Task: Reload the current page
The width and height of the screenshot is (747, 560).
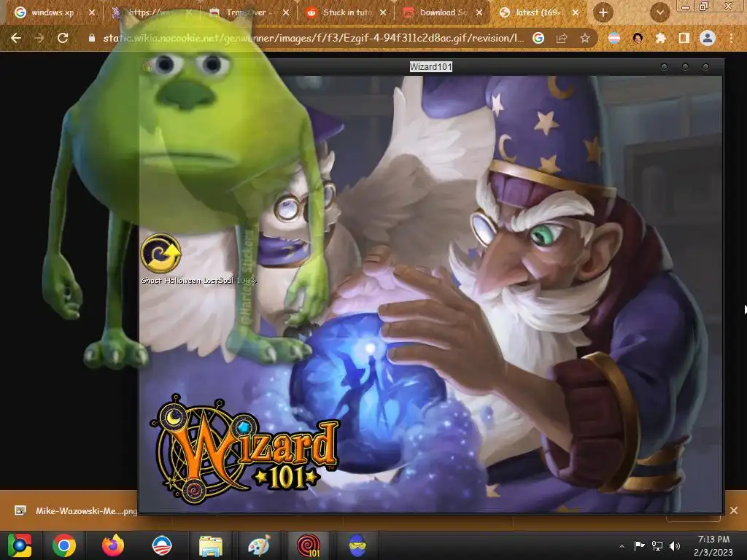Action: coord(63,38)
